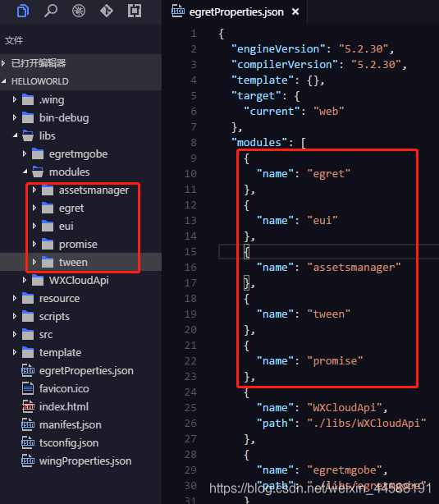Viewport: 439px width, 504px height.
Task: Select the open libs folder icon
Action: coord(28,135)
